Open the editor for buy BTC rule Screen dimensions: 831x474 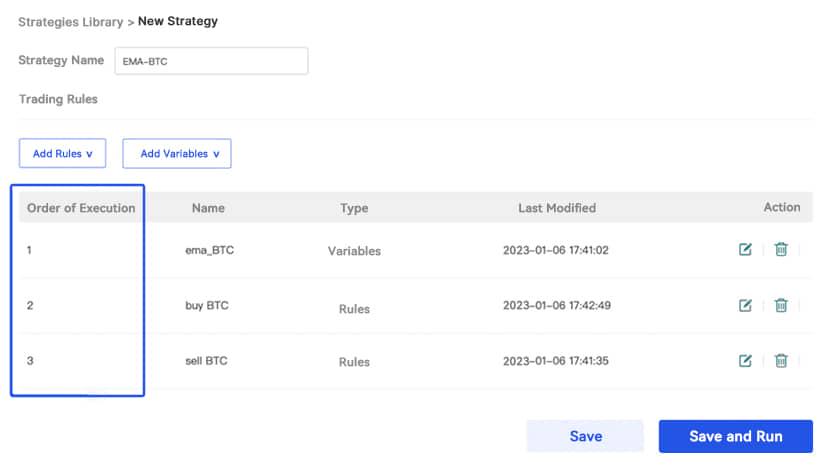point(745,305)
